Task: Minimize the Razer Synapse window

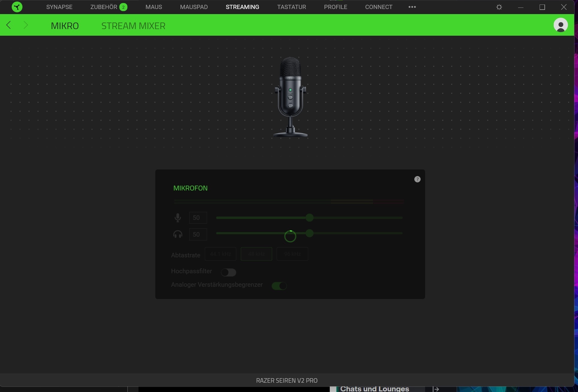Action: tap(521, 7)
